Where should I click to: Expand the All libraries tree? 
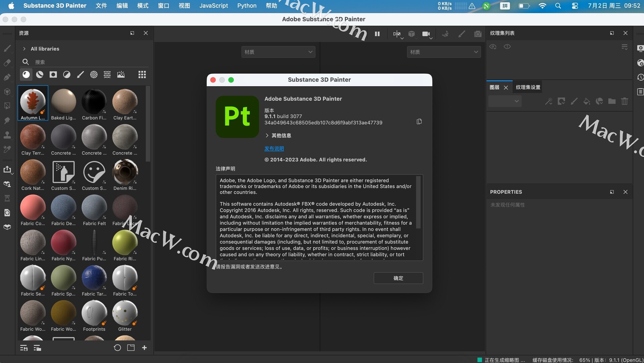point(24,49)
